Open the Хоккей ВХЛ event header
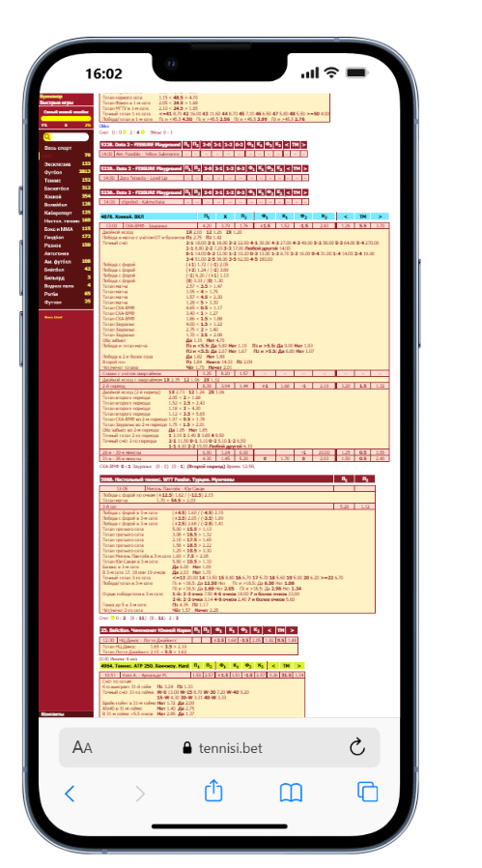Viewport: 482px width, 868px height. (x=149, y=217)
